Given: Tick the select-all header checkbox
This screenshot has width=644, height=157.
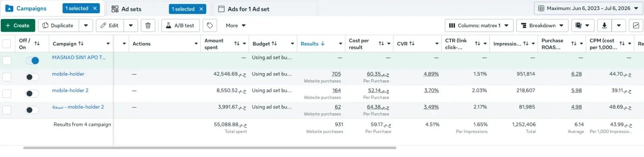Looking at the screenshot, I should 7,44.
